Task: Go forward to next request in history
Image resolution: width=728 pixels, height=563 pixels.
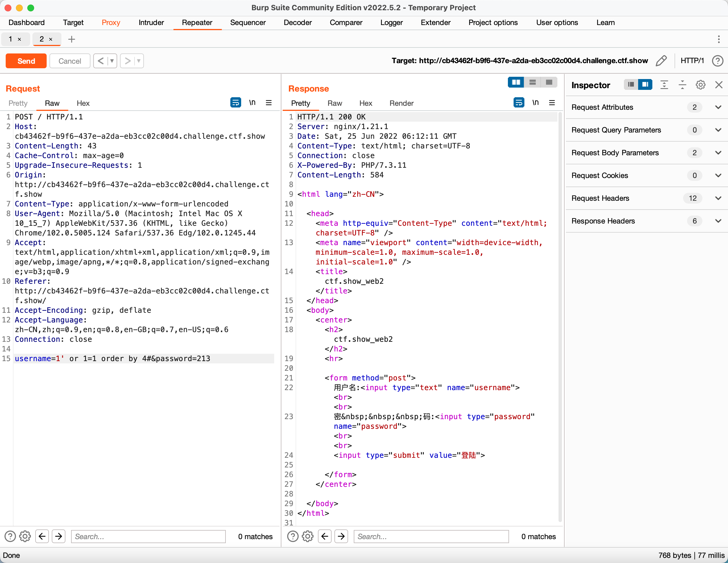Action: pyautogui.click(x=127, y=61)
